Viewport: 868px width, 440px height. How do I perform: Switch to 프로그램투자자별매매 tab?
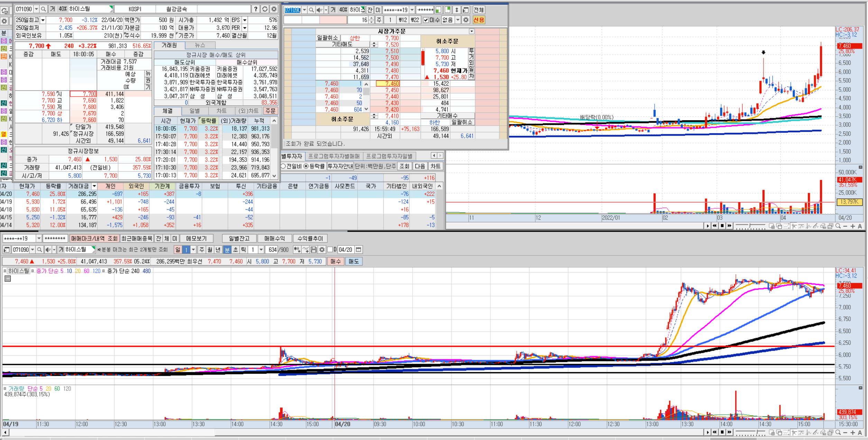pyautogui.click(x=334, y=156)
